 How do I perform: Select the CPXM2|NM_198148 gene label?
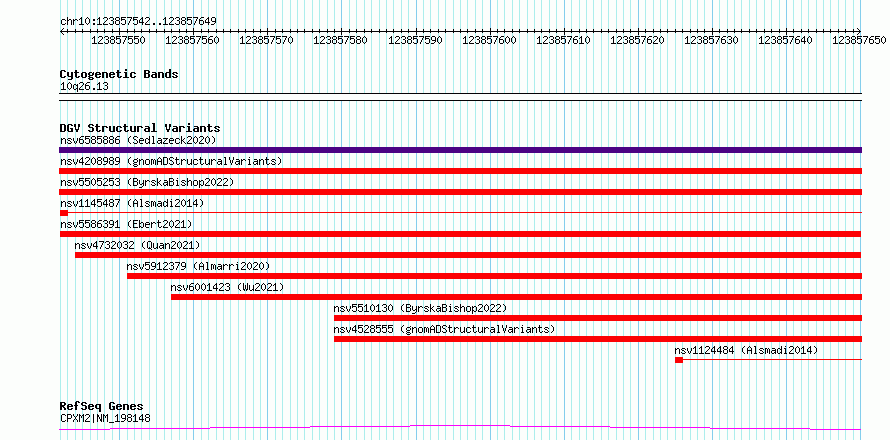pyautogui.click(x=105, y=418)
